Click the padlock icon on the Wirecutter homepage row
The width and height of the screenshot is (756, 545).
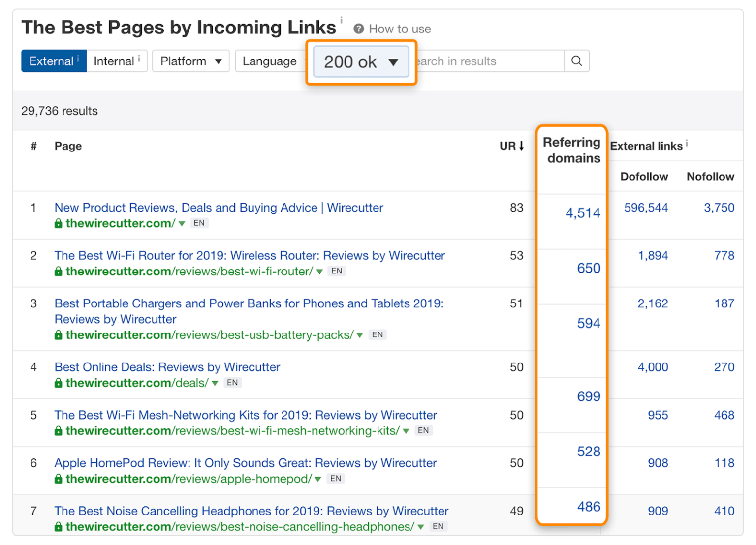tap(58, 223)
